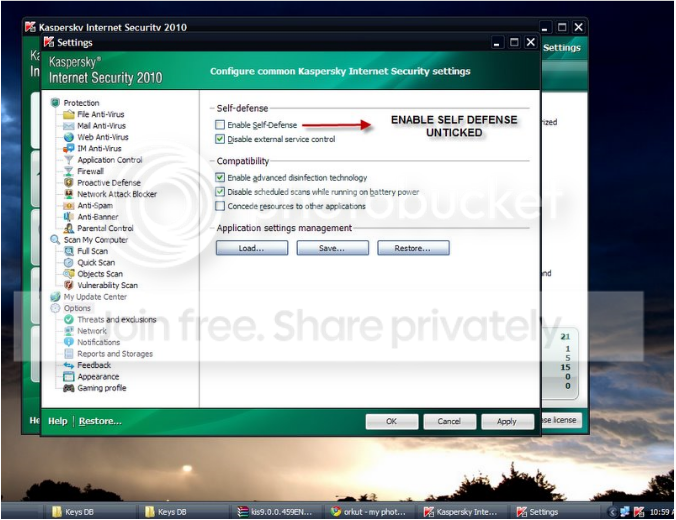Tick the Enable Self-Defense checkbox
676x520 pixels.
pyautogui.click(x=220, y=125)
